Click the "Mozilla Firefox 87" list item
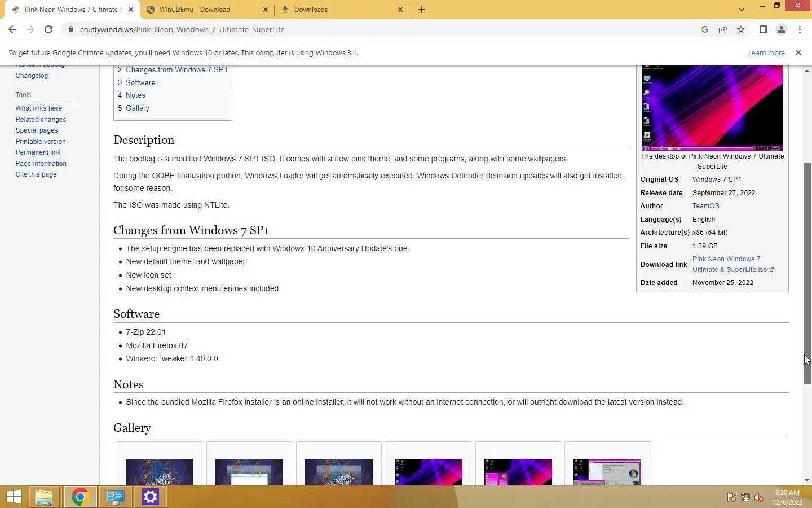 point(157,345)
